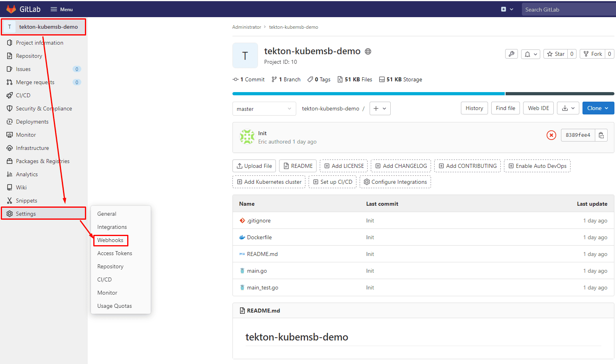Screen dimensions: 616x364
Task: Click the main.go gopher file icon
Action: pos(242,271)
